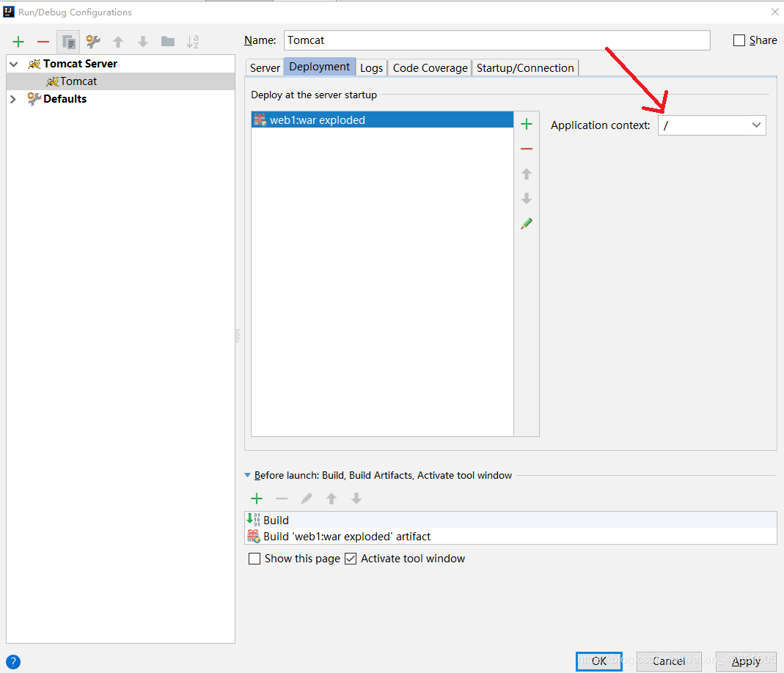Move deployment artifact up

click(527, 174)
